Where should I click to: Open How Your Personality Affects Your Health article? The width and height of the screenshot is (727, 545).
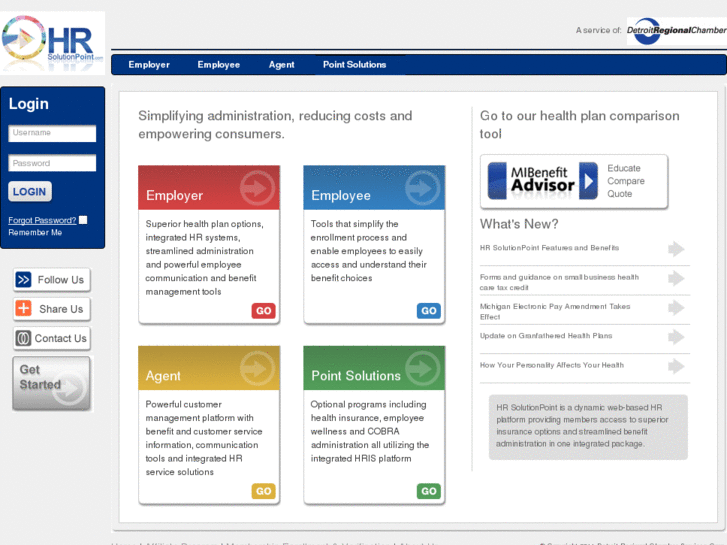click(552, 365)
